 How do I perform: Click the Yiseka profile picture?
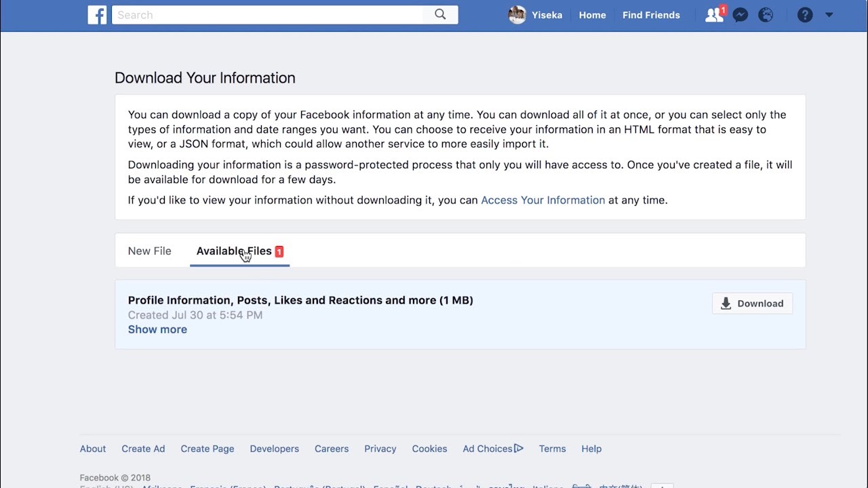517,15
